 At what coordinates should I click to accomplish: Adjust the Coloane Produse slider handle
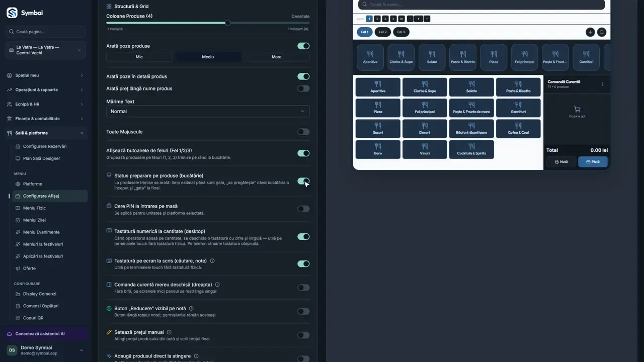coord(228,23)
